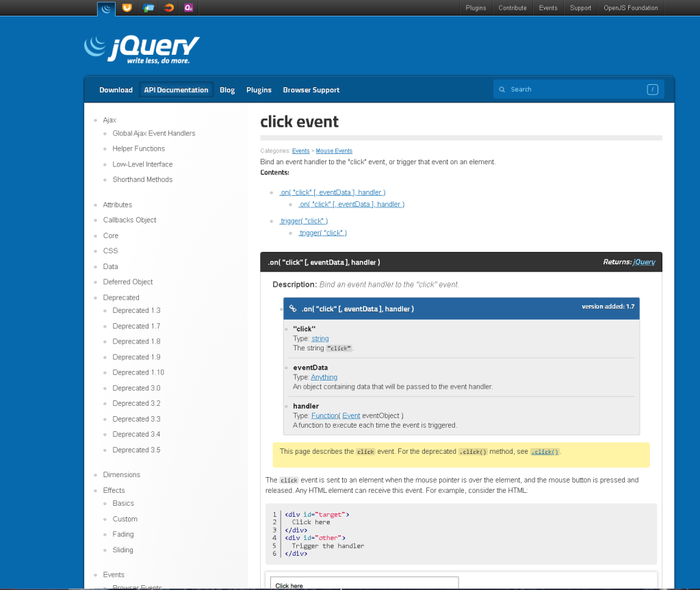Screen dimensions: 700x590
Task: Open Plugins in the top bar
Action: (476, 8)
